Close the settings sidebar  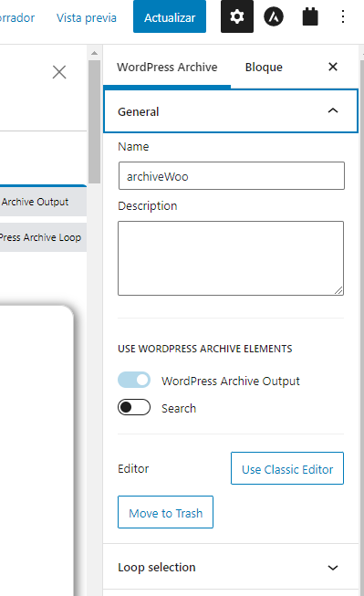tap(333, 67)
